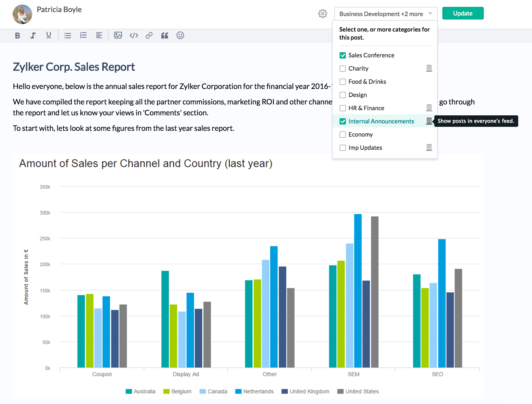Click the Netherlands legend color swatch
Image resolution: width=532 pixels, height=404 pixels.
[238, 391]
